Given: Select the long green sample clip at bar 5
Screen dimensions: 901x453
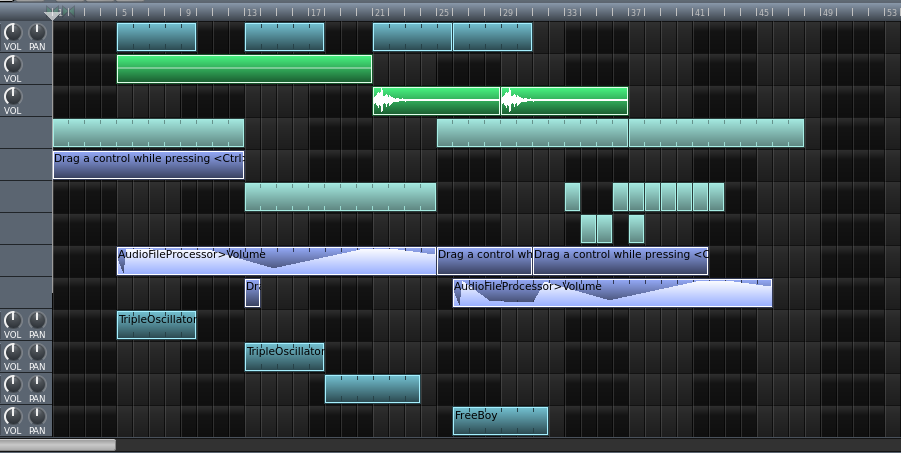Looking at the screenshot, I should point(244,69).
